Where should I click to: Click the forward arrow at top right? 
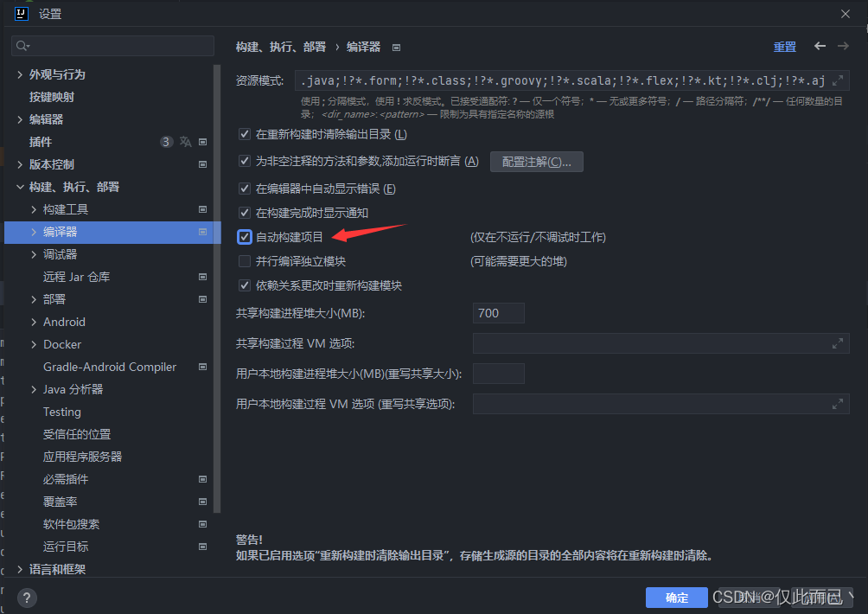pyautogui.click(x=842, y=47)
